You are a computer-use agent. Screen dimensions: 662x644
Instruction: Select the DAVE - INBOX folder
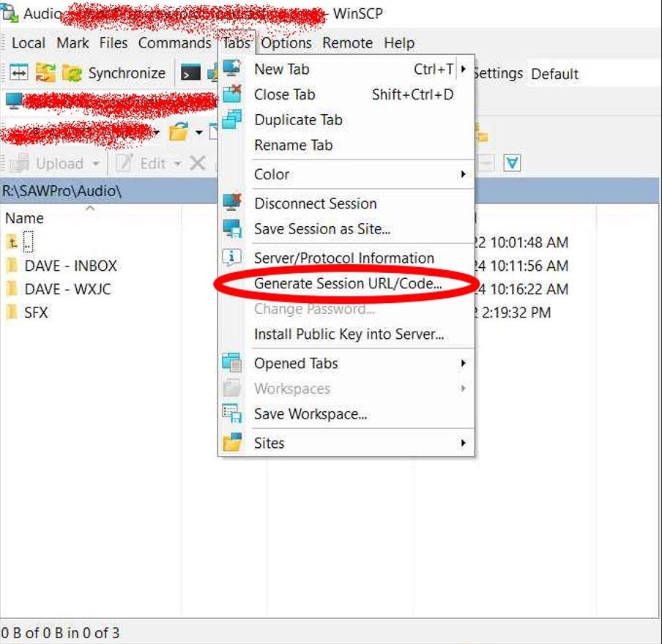coord(62,266)
